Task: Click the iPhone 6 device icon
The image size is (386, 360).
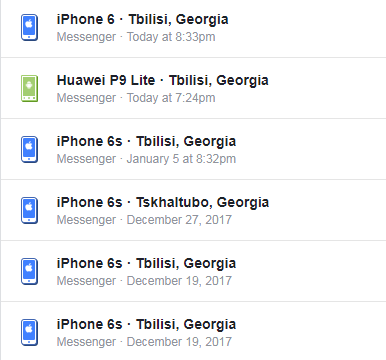Action: pos(29,27)
